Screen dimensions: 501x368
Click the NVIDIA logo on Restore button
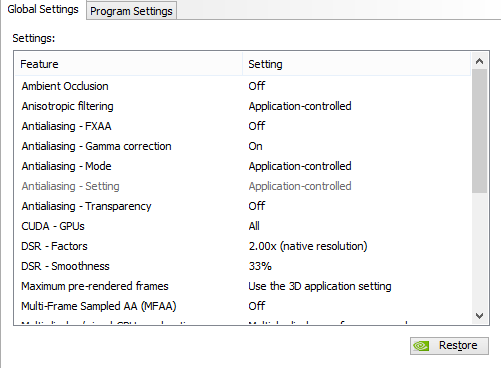[x=421, y=346]
